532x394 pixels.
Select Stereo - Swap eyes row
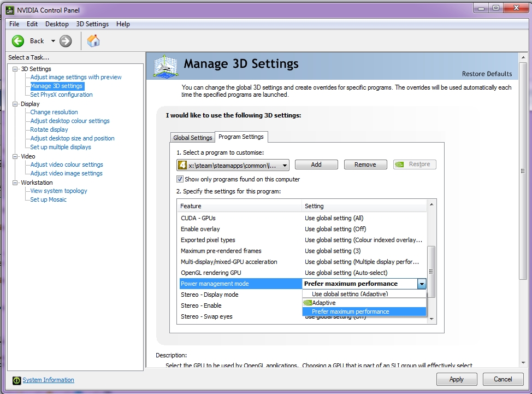[240, 316]
